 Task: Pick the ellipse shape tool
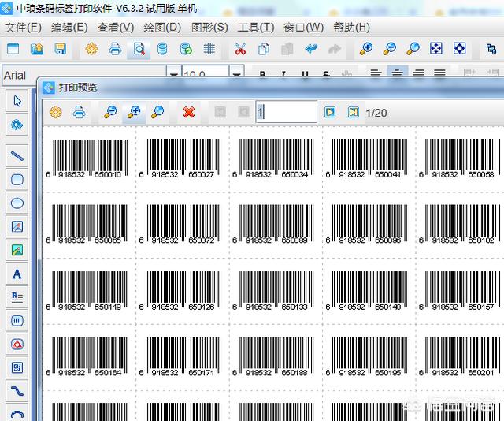coord(17,203)
